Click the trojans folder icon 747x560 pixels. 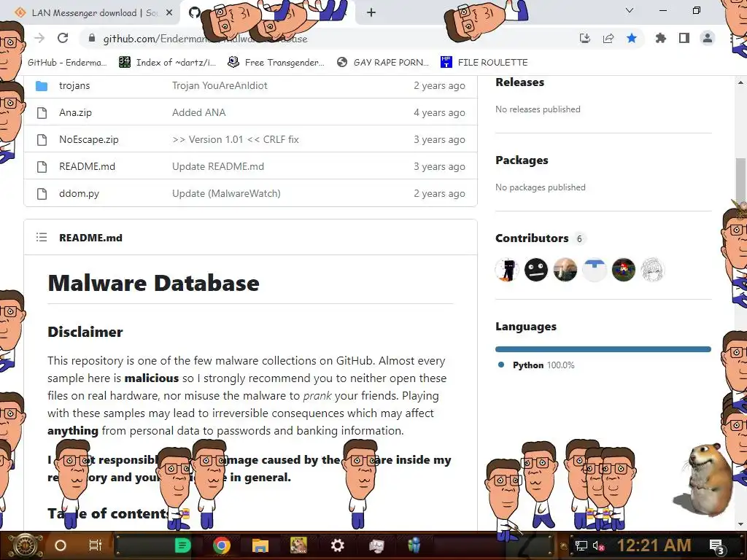pyautogui.click(x=42, y=86)
